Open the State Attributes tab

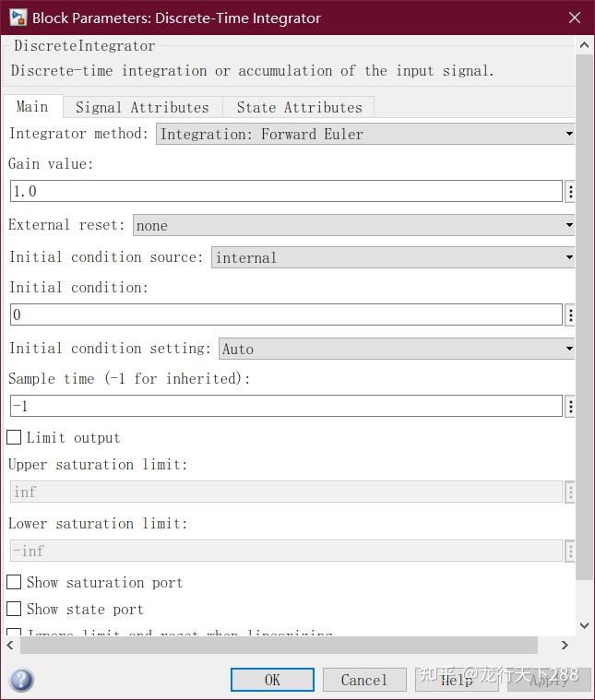[x=299, y=107]
